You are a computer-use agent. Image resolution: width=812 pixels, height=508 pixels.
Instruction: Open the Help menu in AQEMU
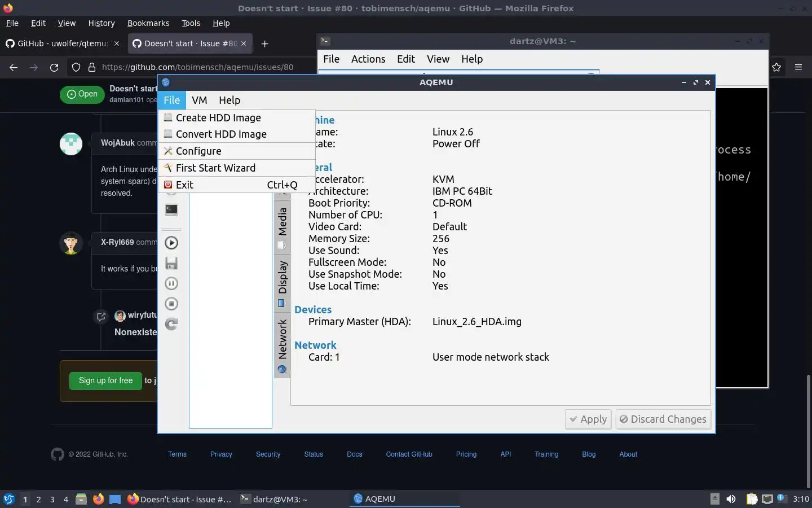(x=230, y=100)
